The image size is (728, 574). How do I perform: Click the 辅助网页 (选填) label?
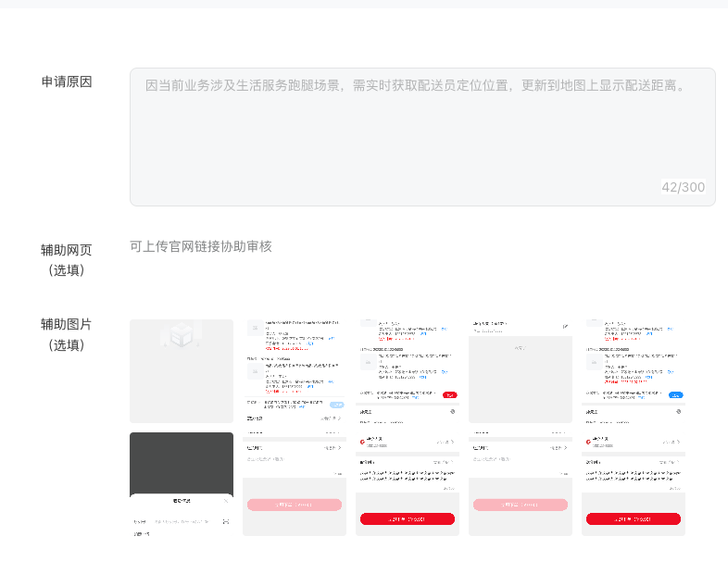tap(67, 260)
